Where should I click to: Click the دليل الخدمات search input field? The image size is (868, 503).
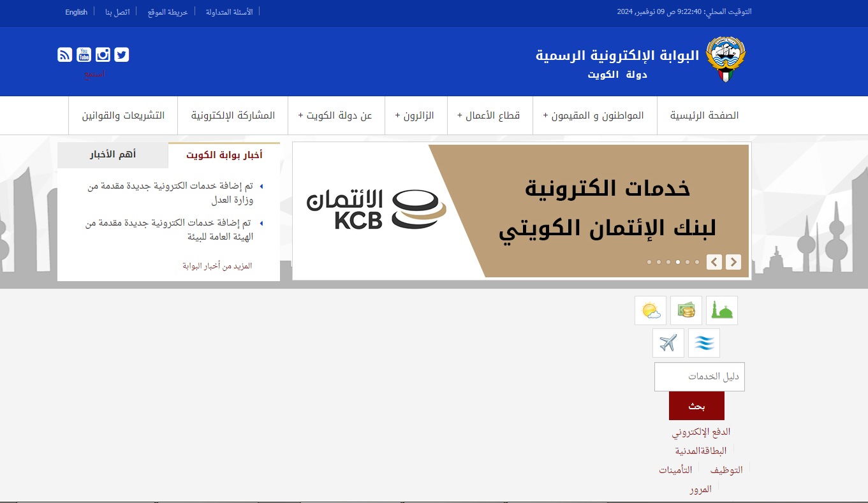tap(699, 377)
